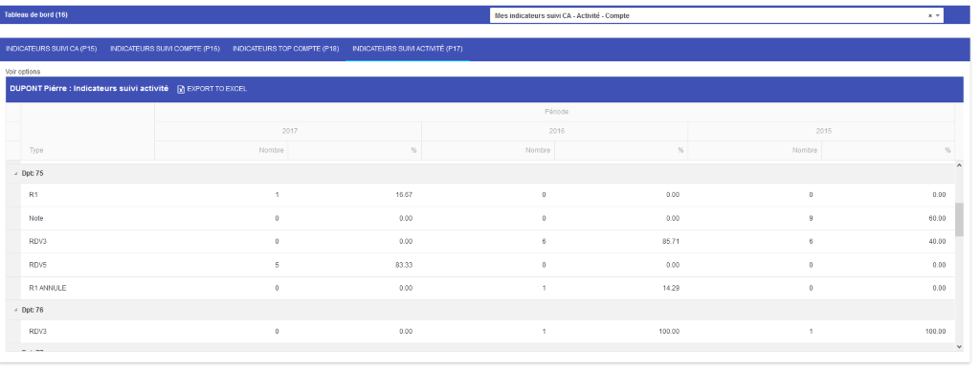
Task: Click the 14.29 percentage cell
Action: pos(671,289)
